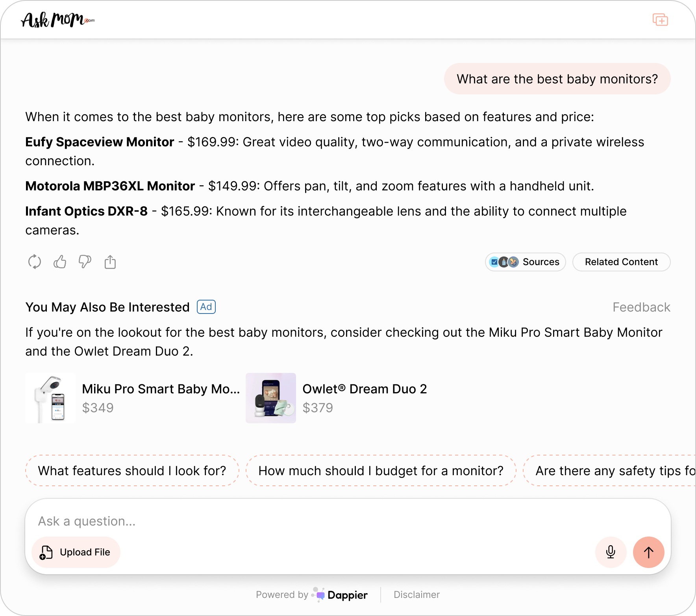Start voice input with the microphone
The width and height of the screenshot is (696, 616).
pyautogui.click(x=611, y=552)
